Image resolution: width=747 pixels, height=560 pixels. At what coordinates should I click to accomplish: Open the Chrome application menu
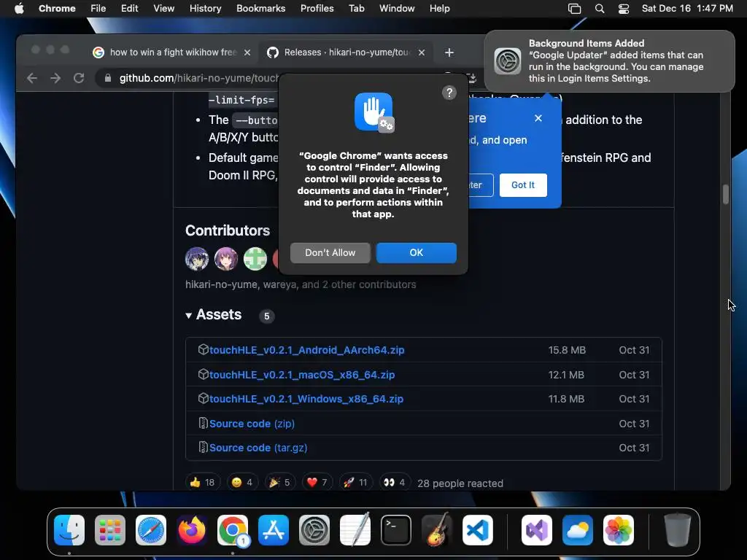(57, 9)
